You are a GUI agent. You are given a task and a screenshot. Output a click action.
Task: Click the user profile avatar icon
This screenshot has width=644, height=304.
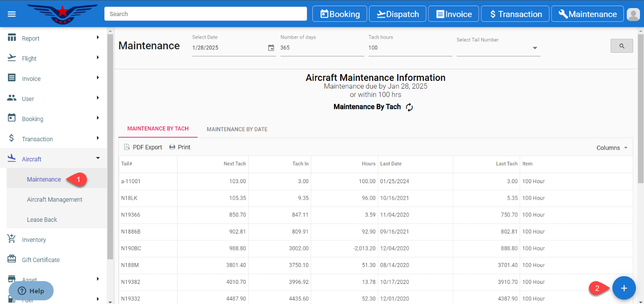(x=633, y=14)
